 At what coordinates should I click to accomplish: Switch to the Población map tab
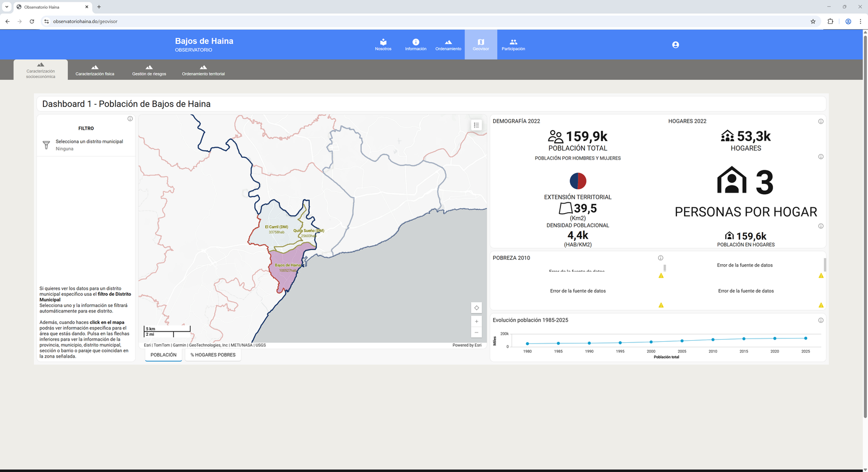tap(163, 355)
